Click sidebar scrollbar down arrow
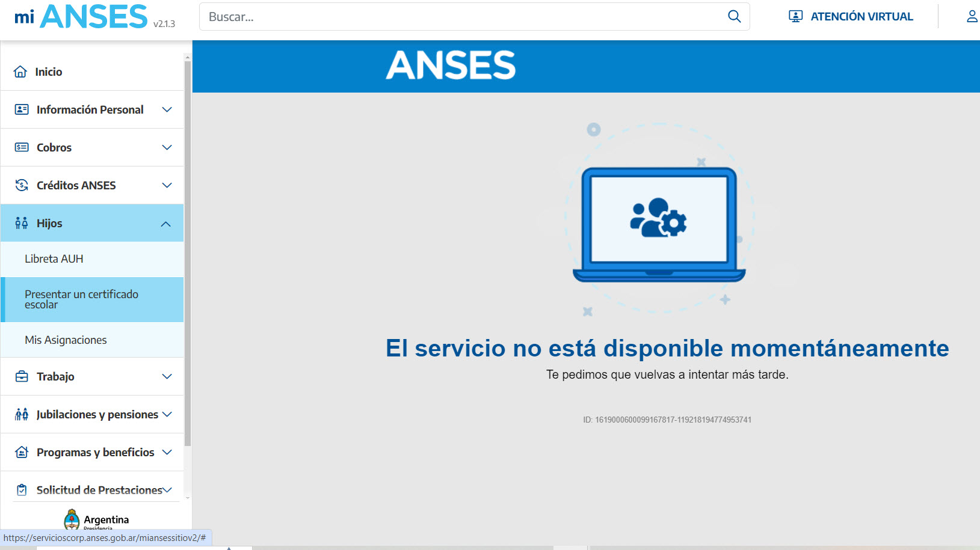 click(188, 498)
